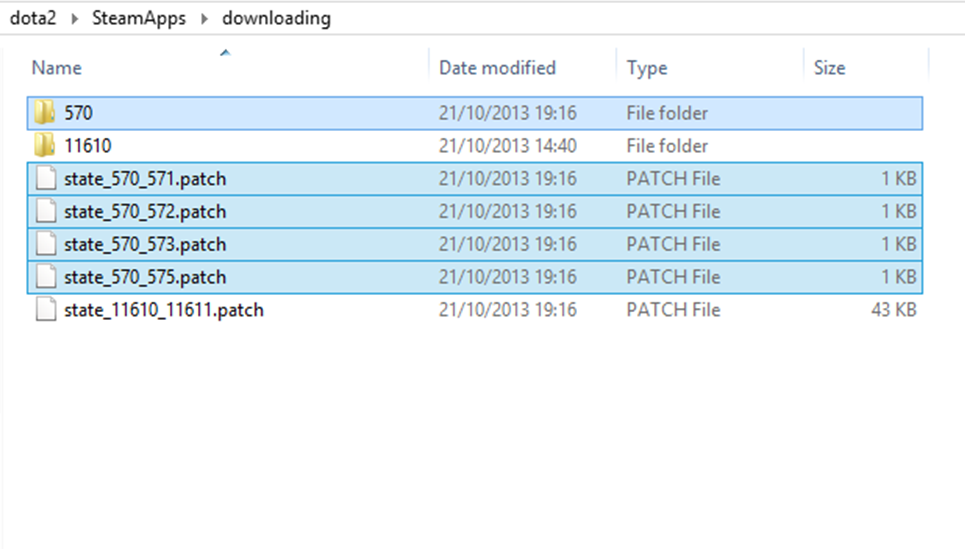The image size is (965, 549).
Task: Click the state_570_573.patch file icon
Action: (x=44, y=245)
